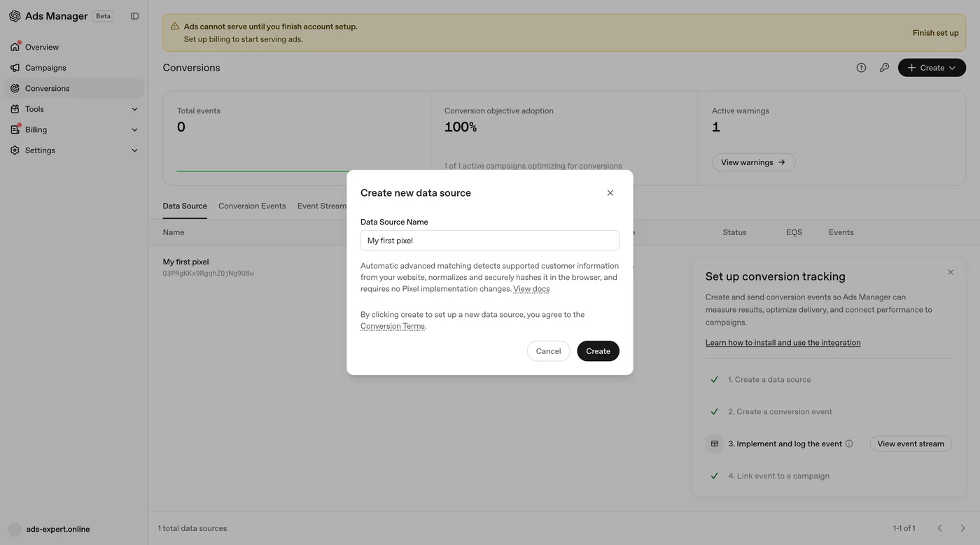The width and height of the screenshot is (980, 545).
Task: Open Learn how to install integration link
Action: [783, 343]
